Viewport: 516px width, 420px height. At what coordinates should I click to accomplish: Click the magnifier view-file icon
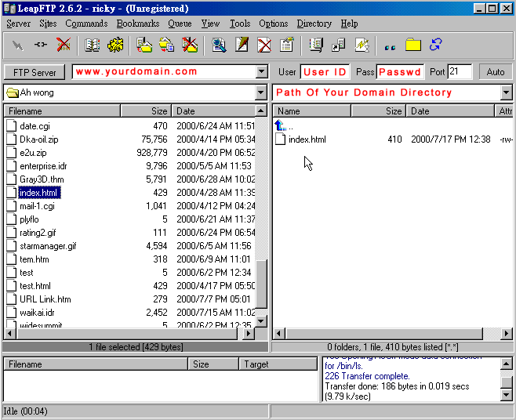[219, 45]
